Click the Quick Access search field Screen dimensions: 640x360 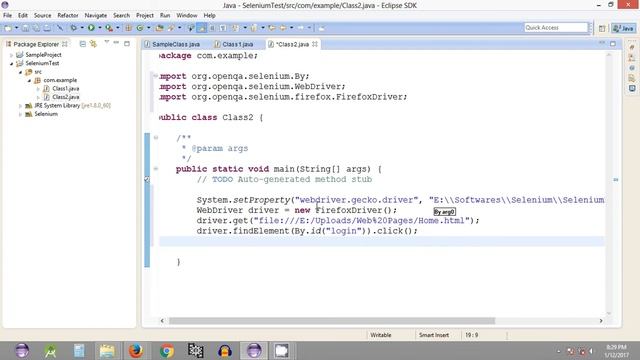click(556, 27)
